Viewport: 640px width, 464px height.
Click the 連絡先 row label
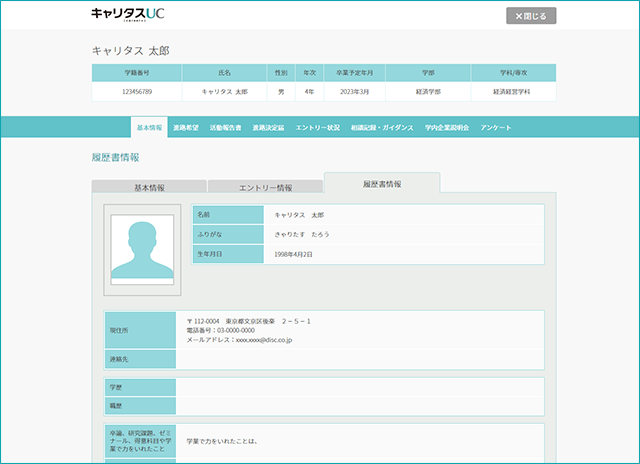(x=140, y=359)
